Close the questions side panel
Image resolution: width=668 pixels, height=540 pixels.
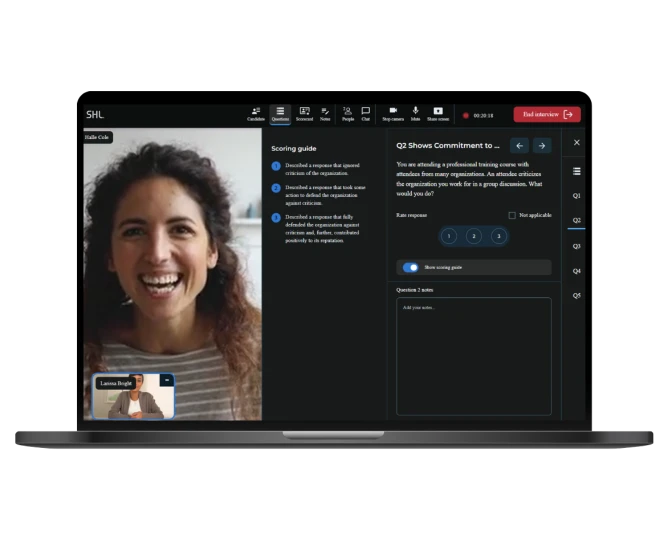tap(576, 143)
